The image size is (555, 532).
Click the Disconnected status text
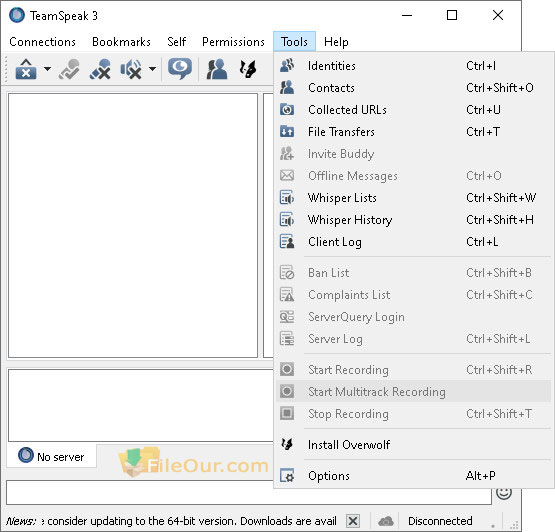[440, 521]
